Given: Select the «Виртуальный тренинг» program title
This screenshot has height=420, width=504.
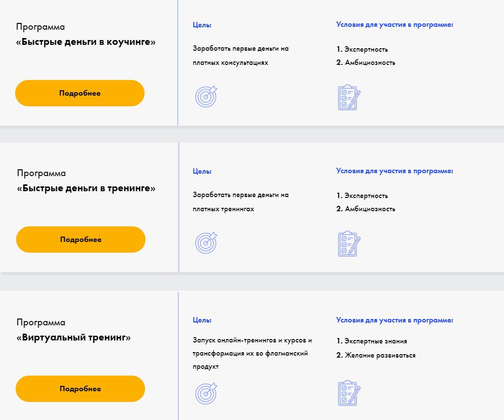Looking at the screenshot, I should click(74, 338).
